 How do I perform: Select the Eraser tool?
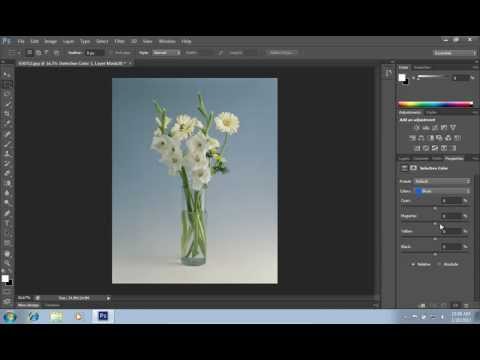(x=7, y=173)
